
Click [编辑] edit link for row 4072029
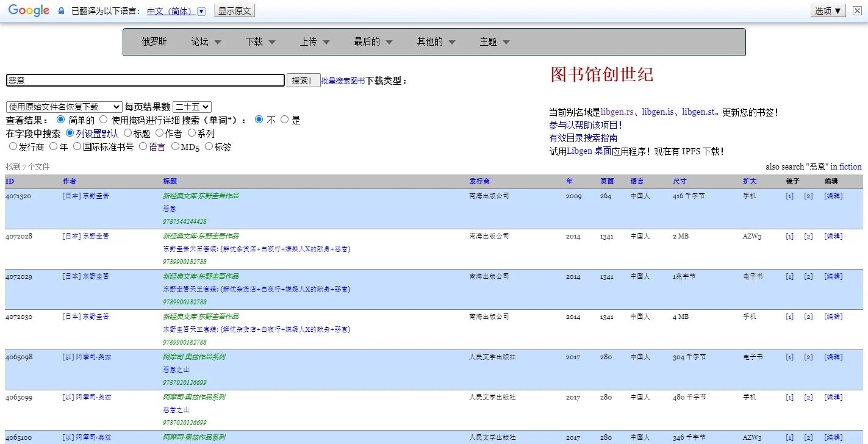coord(833,276)
